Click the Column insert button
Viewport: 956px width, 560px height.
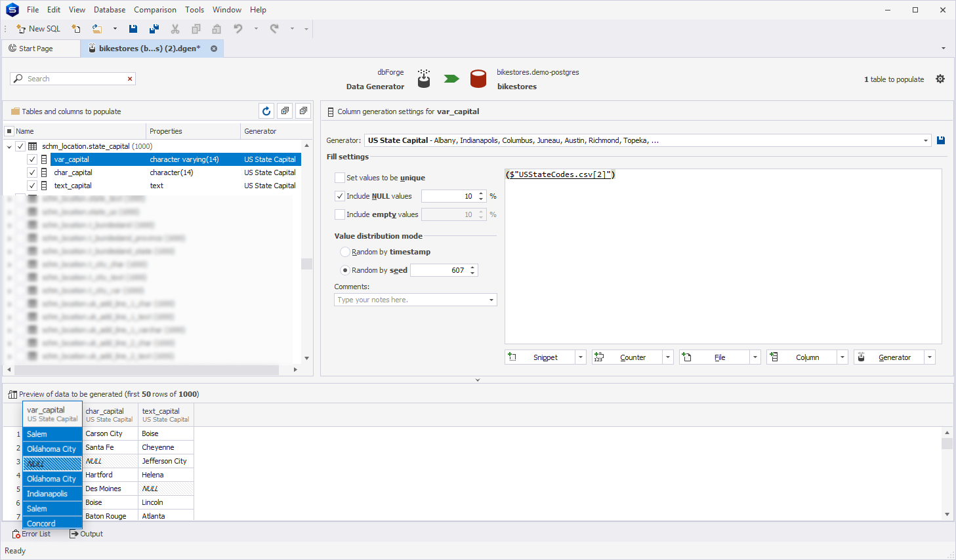click(x=802, y=357)
